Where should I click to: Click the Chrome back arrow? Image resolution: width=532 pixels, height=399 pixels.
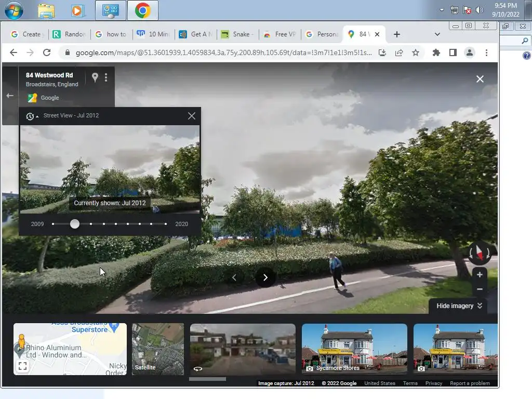click(x=13, y=52)
